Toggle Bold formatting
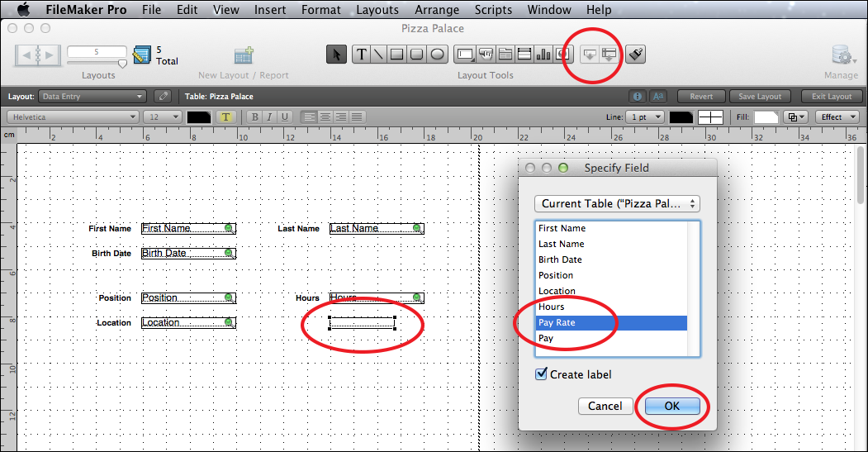 254,117
